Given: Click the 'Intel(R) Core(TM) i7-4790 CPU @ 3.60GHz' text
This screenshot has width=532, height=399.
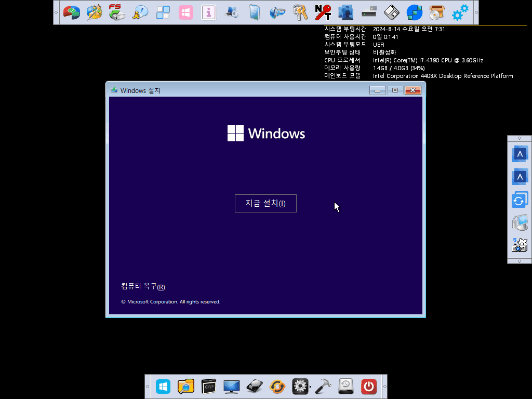Looking at the screenshot, I should point(428,60).
